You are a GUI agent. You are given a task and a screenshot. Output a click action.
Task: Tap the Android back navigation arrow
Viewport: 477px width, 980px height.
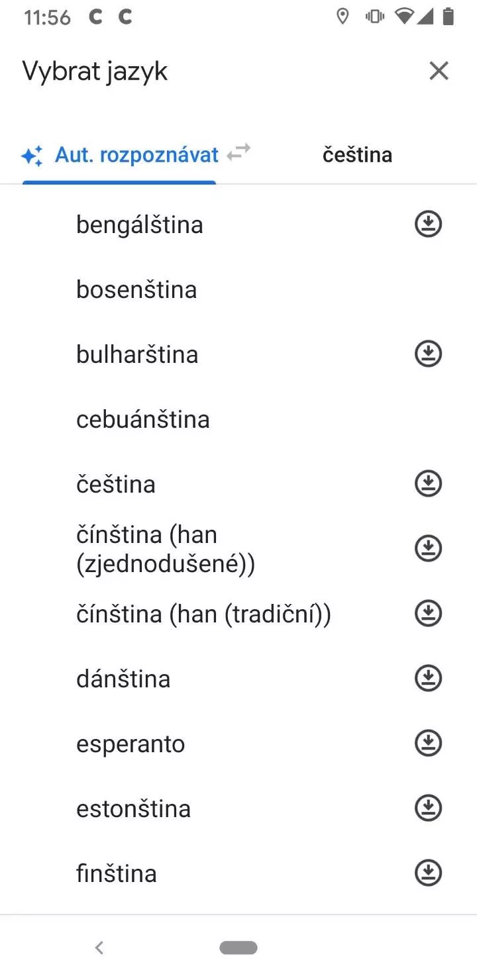pos(99,948)
